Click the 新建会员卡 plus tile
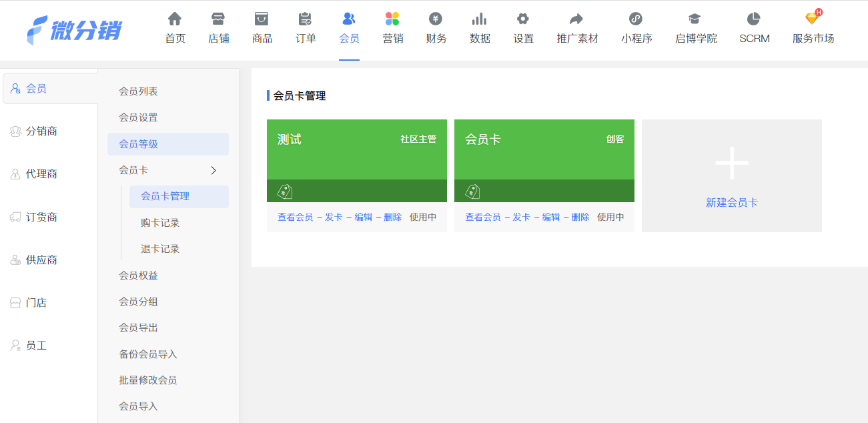868x423 pixels. point(731,176)
